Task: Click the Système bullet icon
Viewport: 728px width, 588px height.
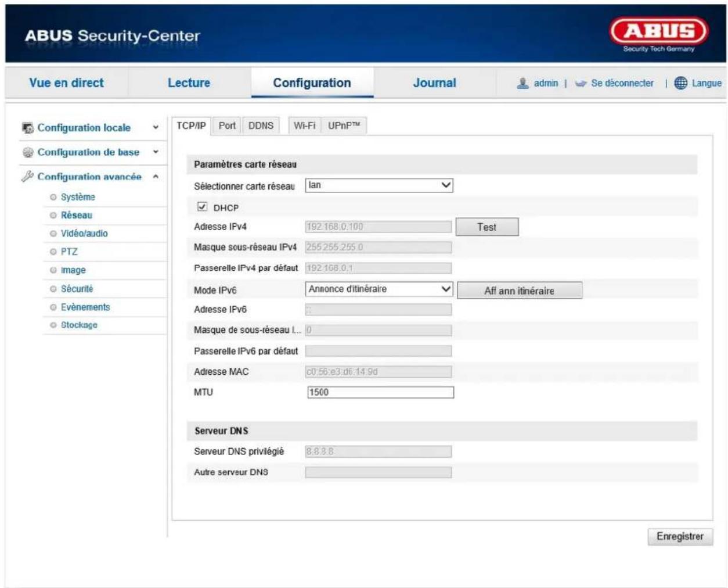Action: [53, 198]
